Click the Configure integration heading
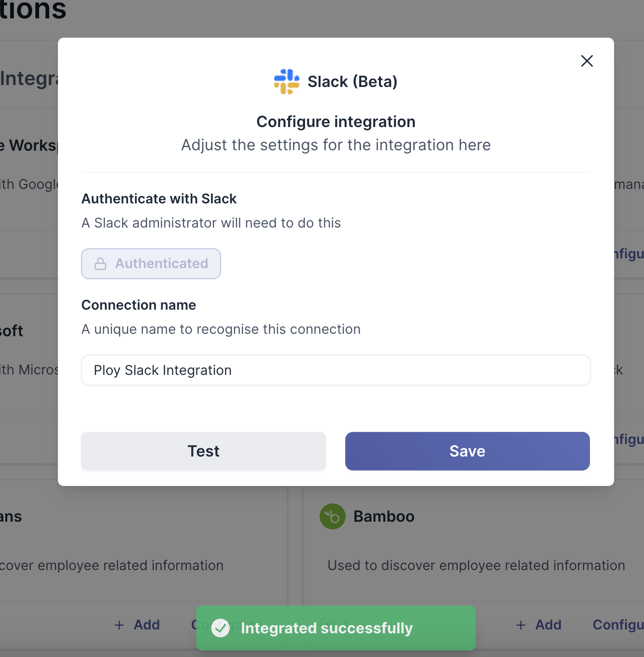This screenshot has width=644, height=657. (336, 122)
